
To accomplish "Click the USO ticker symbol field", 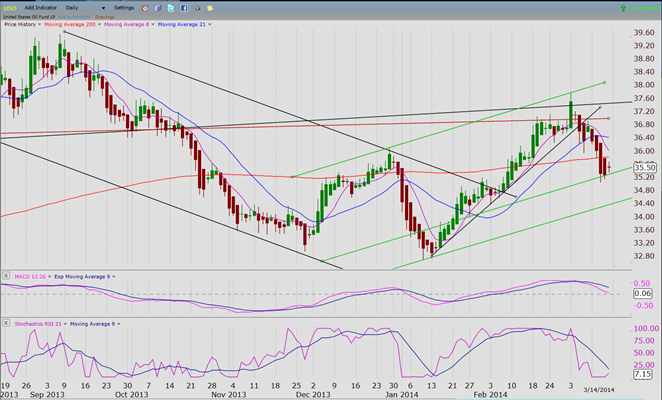I will pyautogui.click(x=10, y=7).
